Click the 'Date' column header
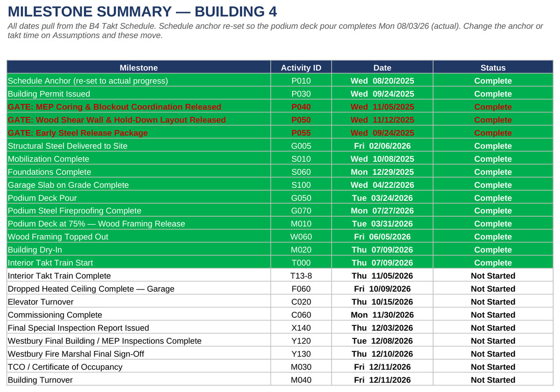 tap(382, 68)
